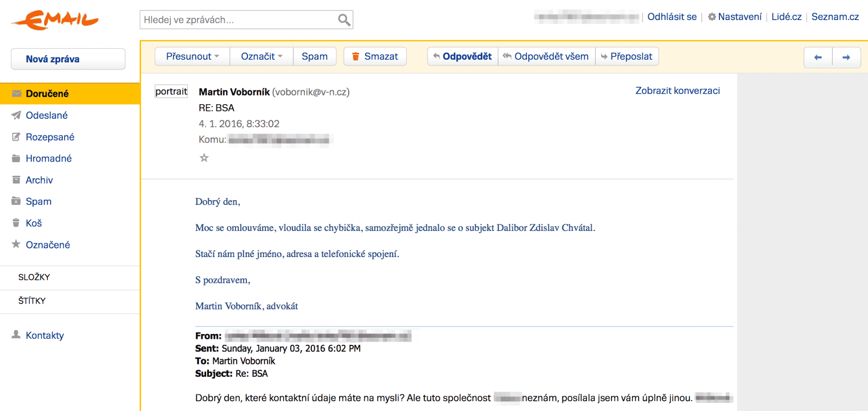
Task: Click signature 'Martin Voborník, advokát'
Action: tap(246, 306)
